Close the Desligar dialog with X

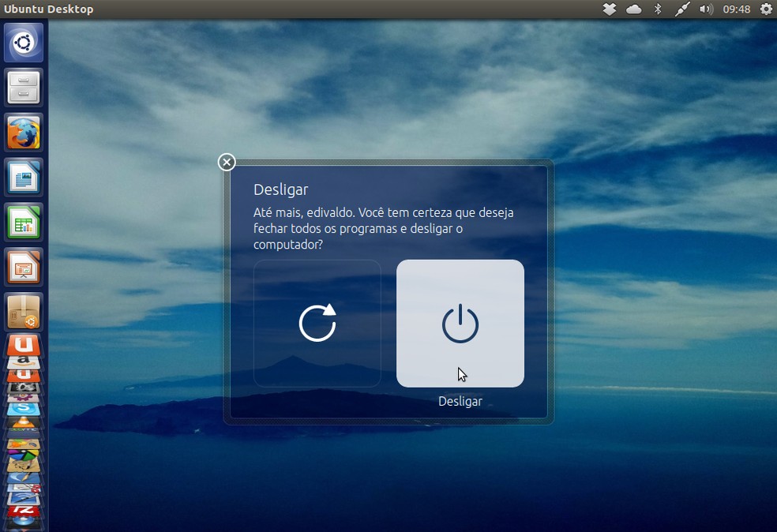click(x=227, y=162)
